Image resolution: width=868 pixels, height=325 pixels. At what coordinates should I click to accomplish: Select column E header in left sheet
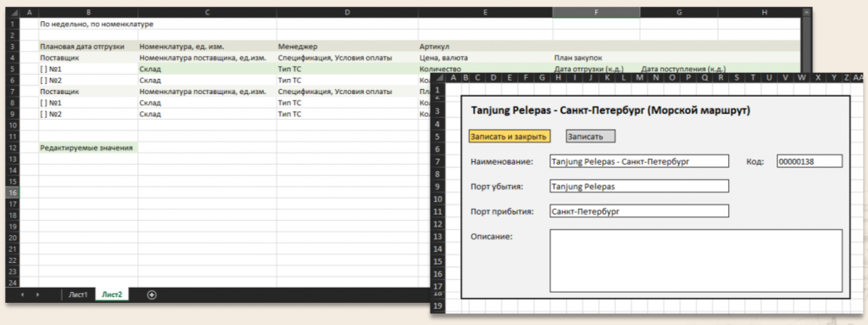click(x=486, y=13)
